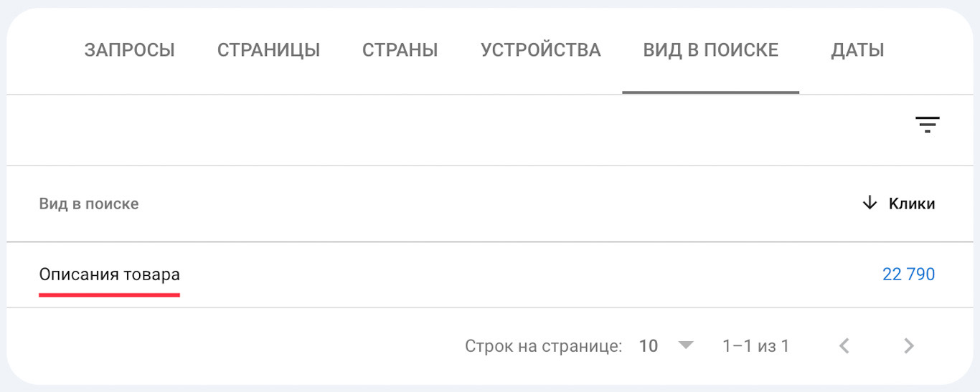Image resolution: width=980 pixels, height=392 pixels.
Task: Click the empty filter bar left of filter icon
Action: (x=459, y=130)
